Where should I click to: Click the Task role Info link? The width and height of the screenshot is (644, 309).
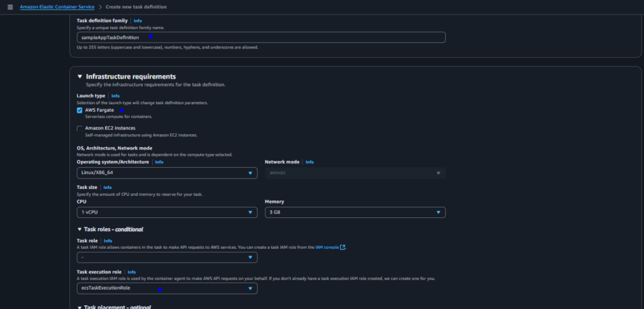coord(108,241)
